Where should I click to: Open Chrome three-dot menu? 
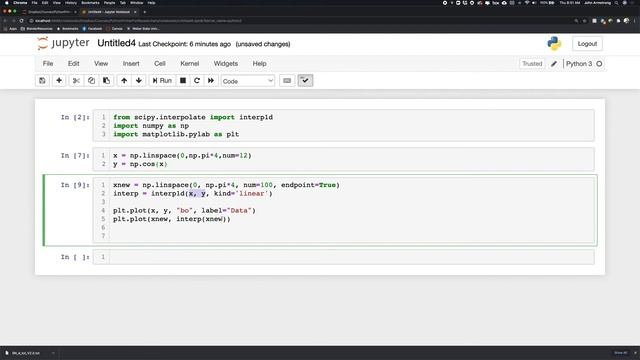[x=635, y=20]
